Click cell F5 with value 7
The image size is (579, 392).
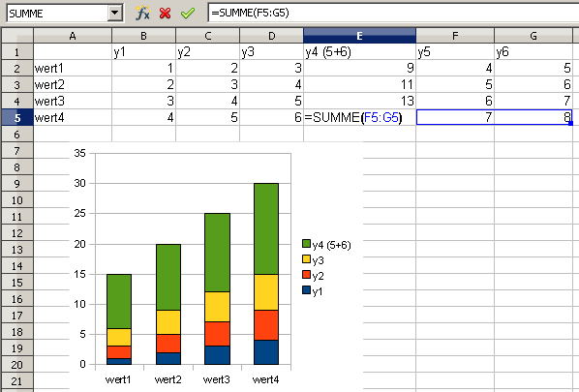pos(455,118)
